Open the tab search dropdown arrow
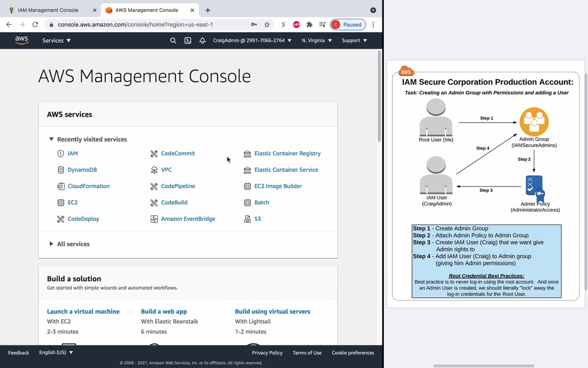 [373, 10]
